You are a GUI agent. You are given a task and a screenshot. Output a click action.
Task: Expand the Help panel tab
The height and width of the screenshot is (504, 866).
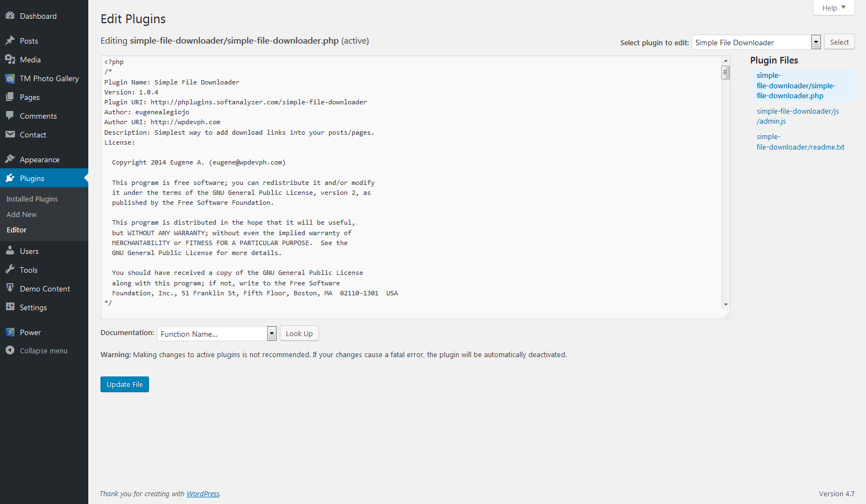(x=833, y=8)
